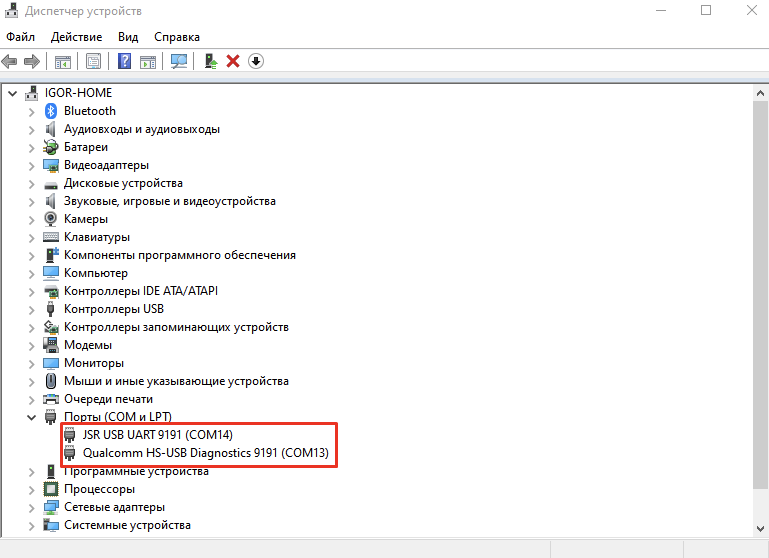769x558 pixels.
Task: Expand the Батареи category
Action: (31, 148)
